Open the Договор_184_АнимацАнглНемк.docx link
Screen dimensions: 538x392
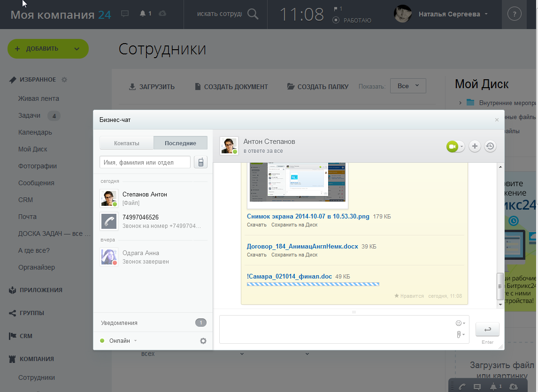tap(302, 246)
